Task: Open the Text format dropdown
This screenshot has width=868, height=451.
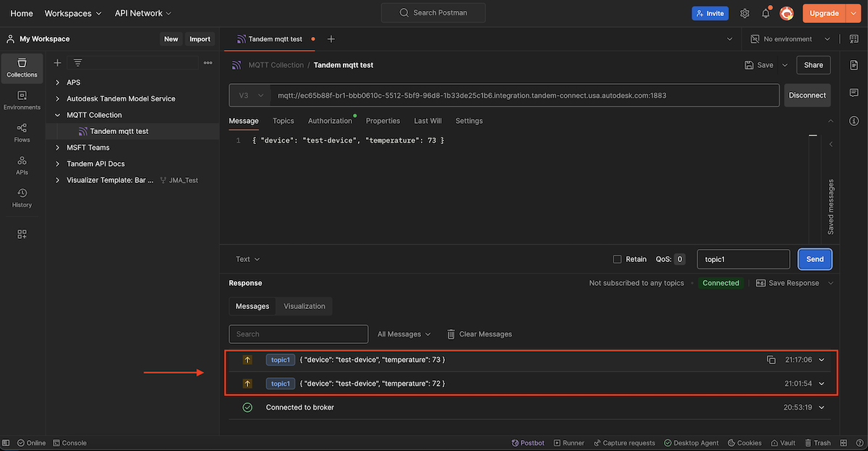Action: [x=247, y=259]
